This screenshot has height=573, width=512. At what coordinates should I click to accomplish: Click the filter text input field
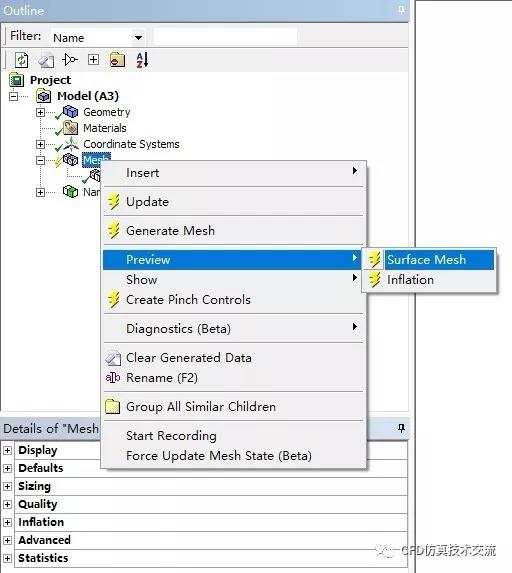pyautogui.click(x=225, y=37)
